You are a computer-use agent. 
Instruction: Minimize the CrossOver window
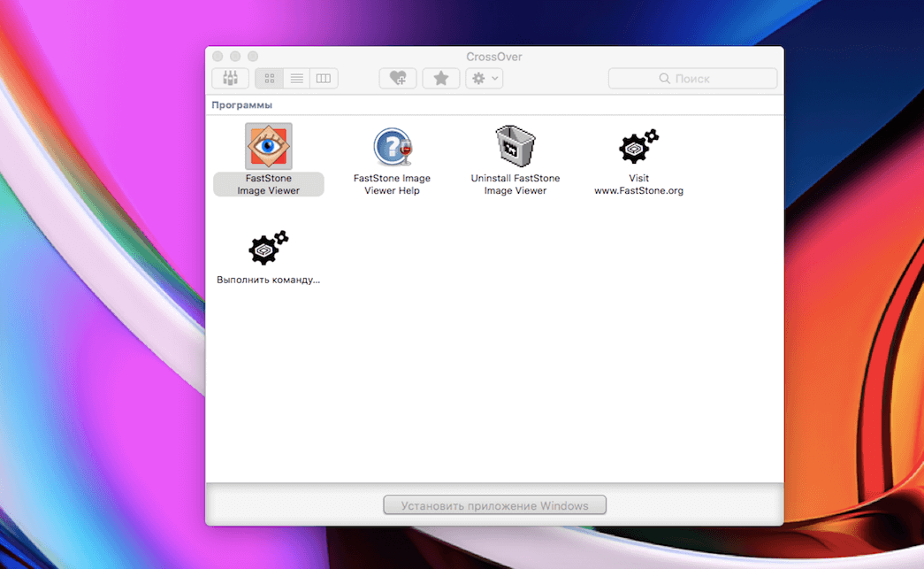pyautogui.click(x=235, y=57)
